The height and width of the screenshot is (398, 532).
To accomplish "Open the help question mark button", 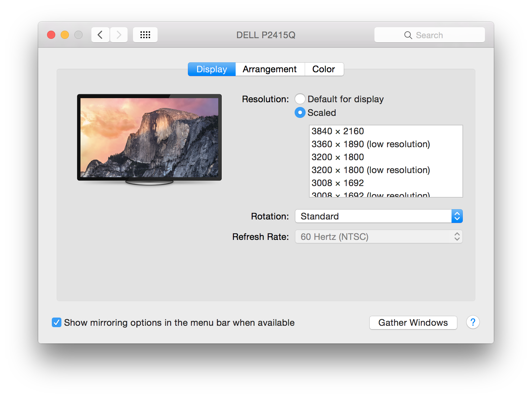I will tap(473, 322).
